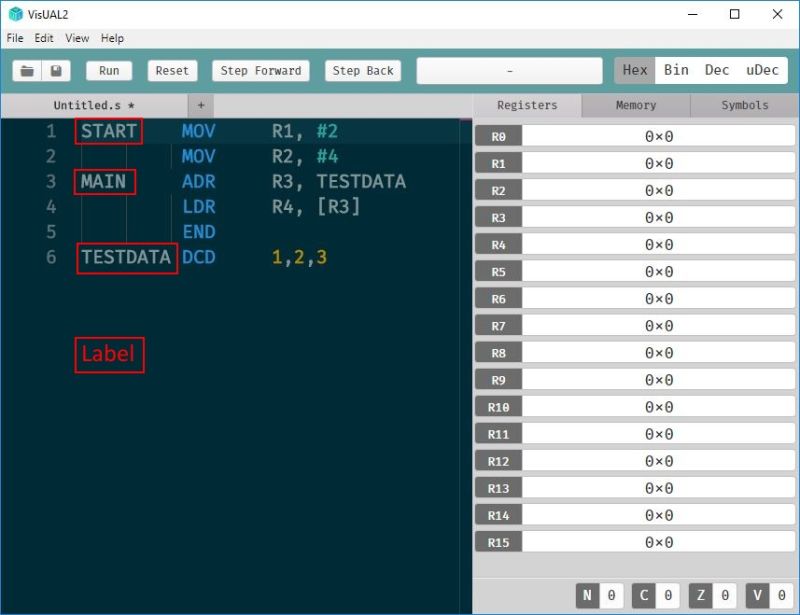Open a file using the folder icon
This screenshot has width=800, height=615.
26,70
